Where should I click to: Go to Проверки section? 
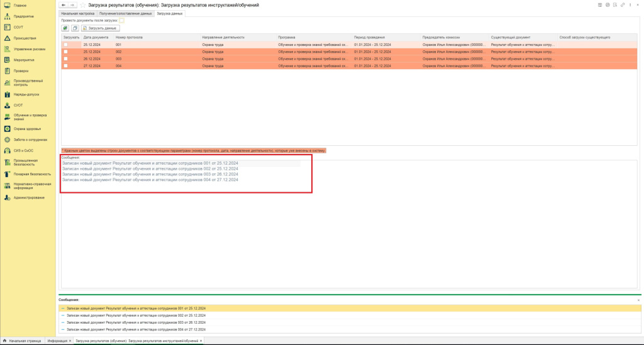21,71
